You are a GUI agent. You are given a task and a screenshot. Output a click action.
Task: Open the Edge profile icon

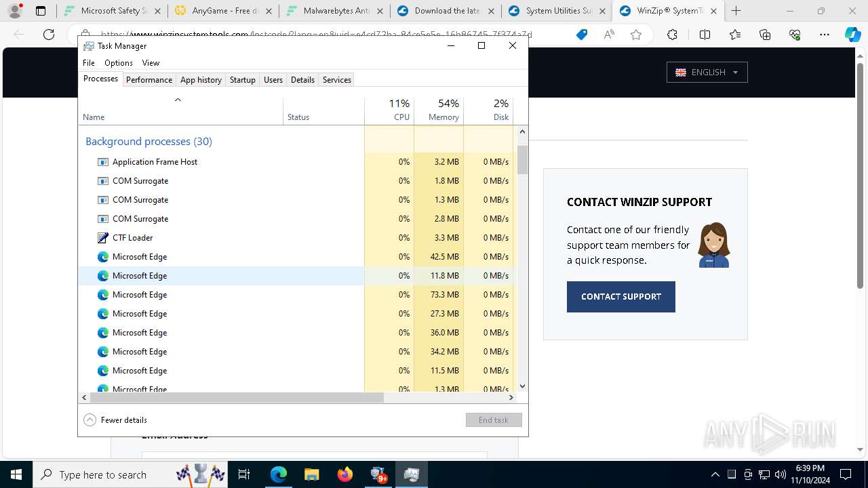pos(14,11)
